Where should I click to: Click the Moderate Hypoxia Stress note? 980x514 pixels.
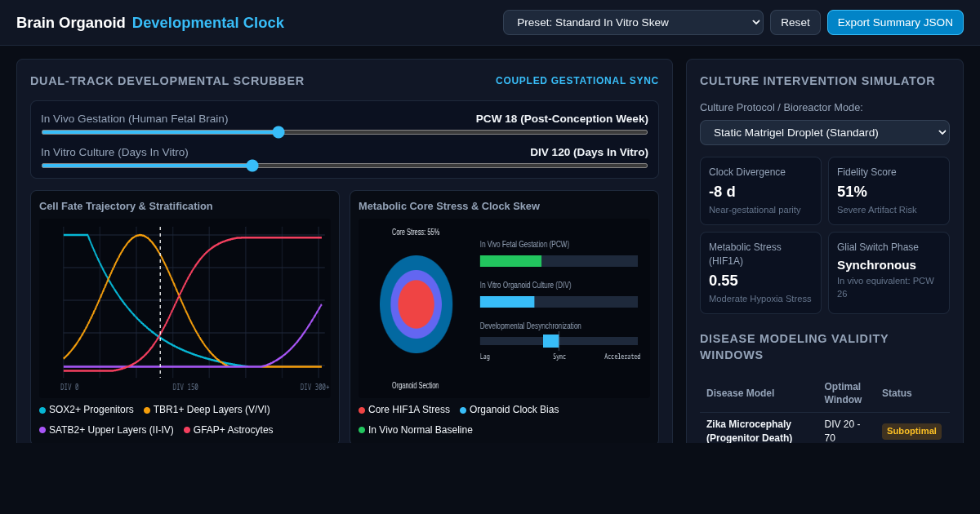point(760,299)
